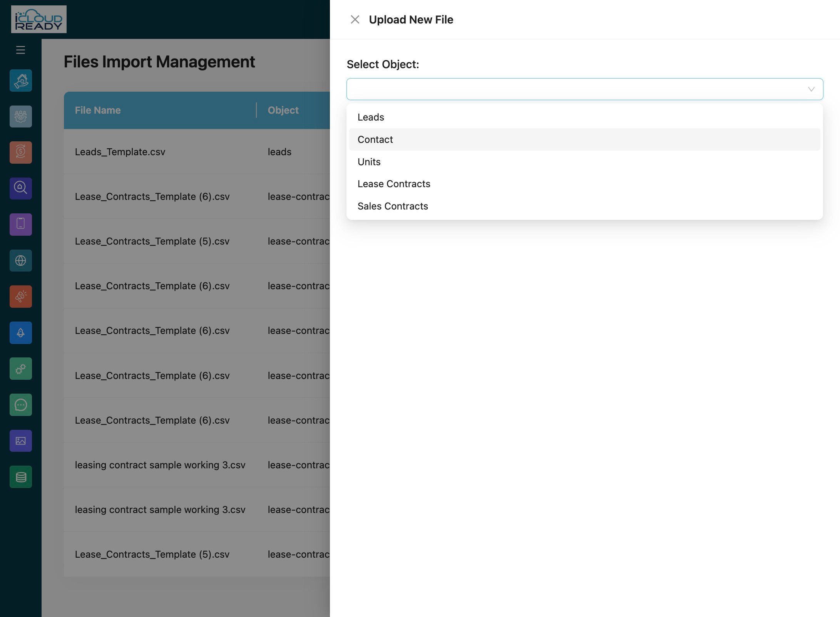Open the hamburger menu in sidebar
840x617 pixels.
click(20, 50)
